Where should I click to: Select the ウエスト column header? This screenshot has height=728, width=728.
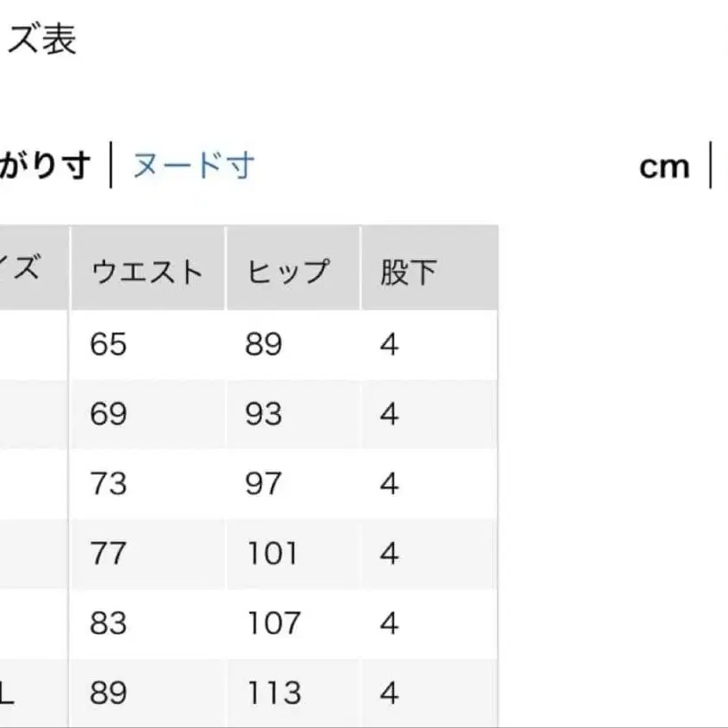(147, 268)
